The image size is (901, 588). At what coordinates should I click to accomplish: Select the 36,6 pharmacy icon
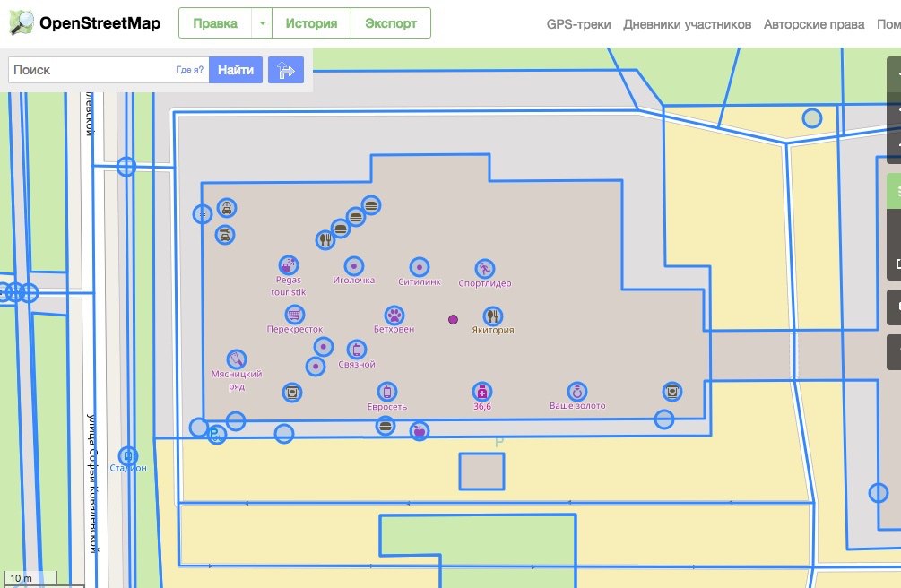click(x=482, y=392)
